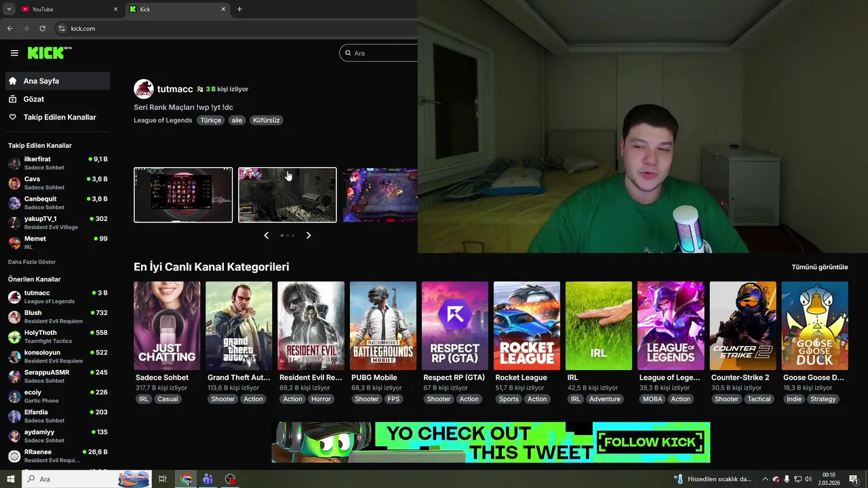Open Elfardia recommended channel
This screenshot has height=488, width=868.
click(x=58, y=416)
